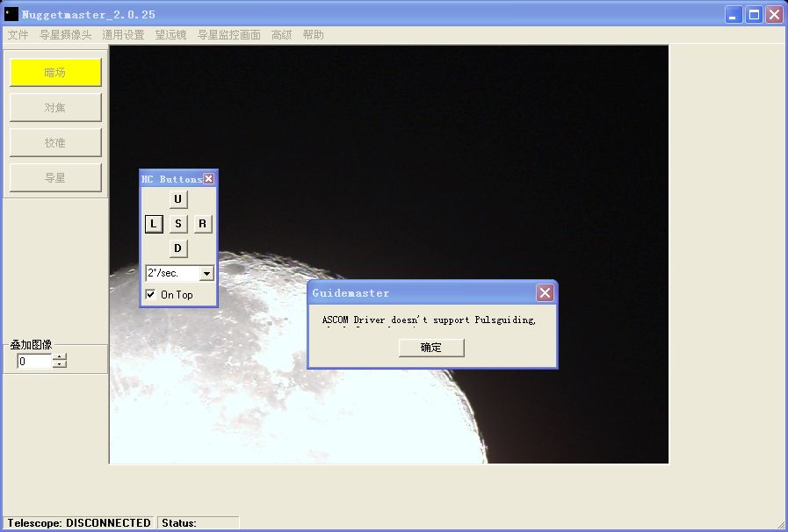Image resolution: width=788 pixels, height=532 pixels.
Task: Click the S stop button in HC Buttons
Action: (x=178, y=224)
